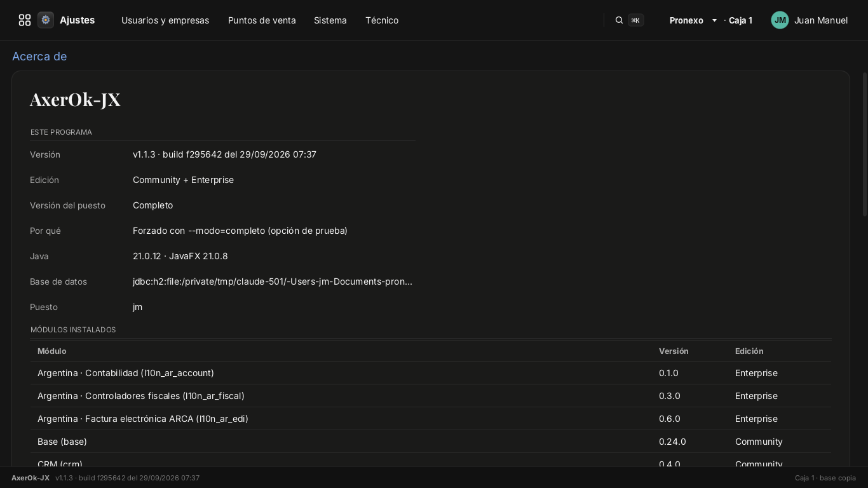This screenshot has width=868, height=488.
Task: Select the Argentina Factura electrónica ARCA row
Action: (x=430, y=419)
